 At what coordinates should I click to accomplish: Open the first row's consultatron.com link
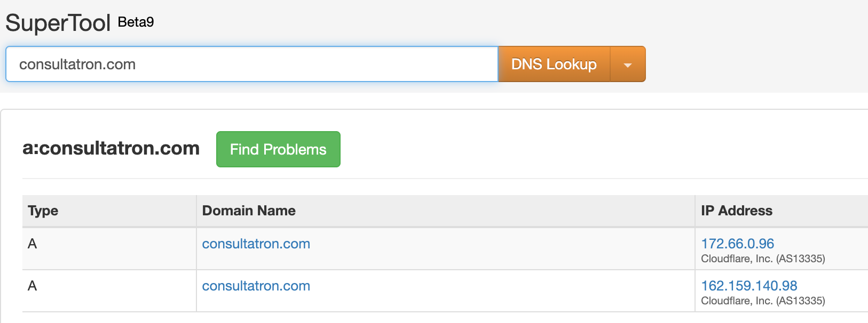tap(256, 244)
